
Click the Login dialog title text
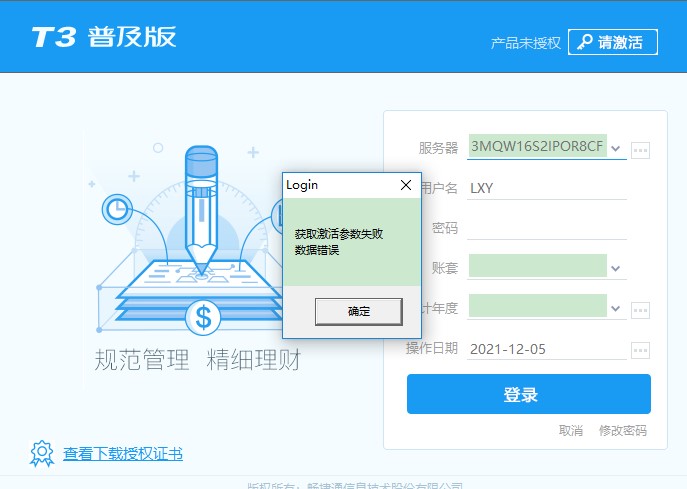click(302, 185)
